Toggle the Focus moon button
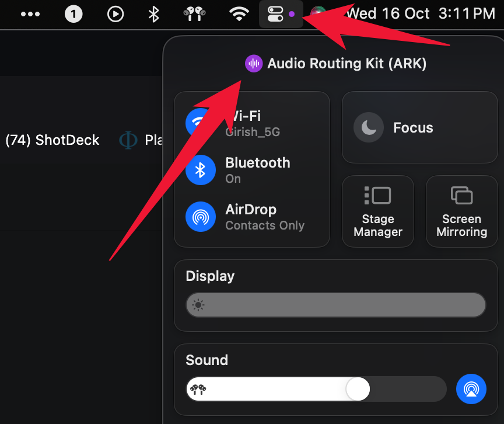The height and width of the screenshot is (424, 504). tap(369, 127)
